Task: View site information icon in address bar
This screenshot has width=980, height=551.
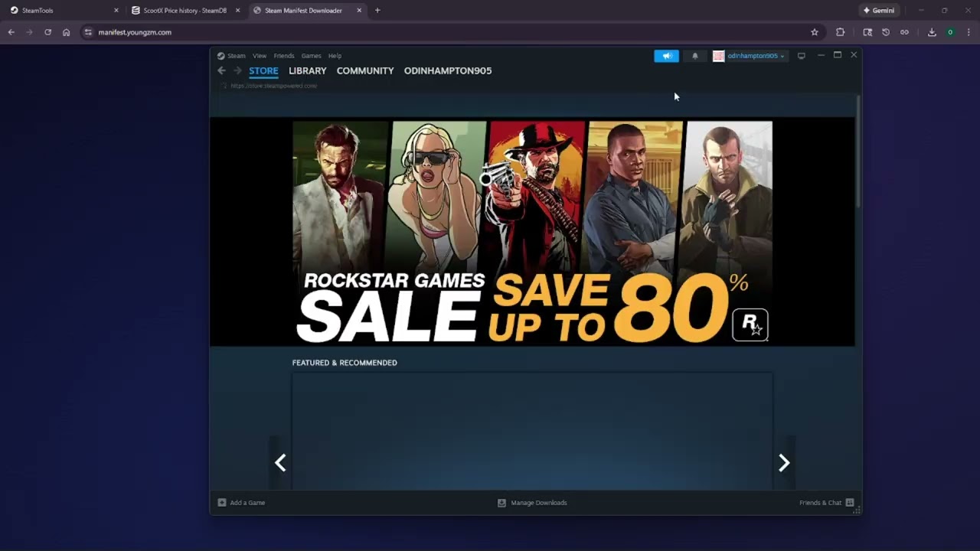Action: [88, 32]
